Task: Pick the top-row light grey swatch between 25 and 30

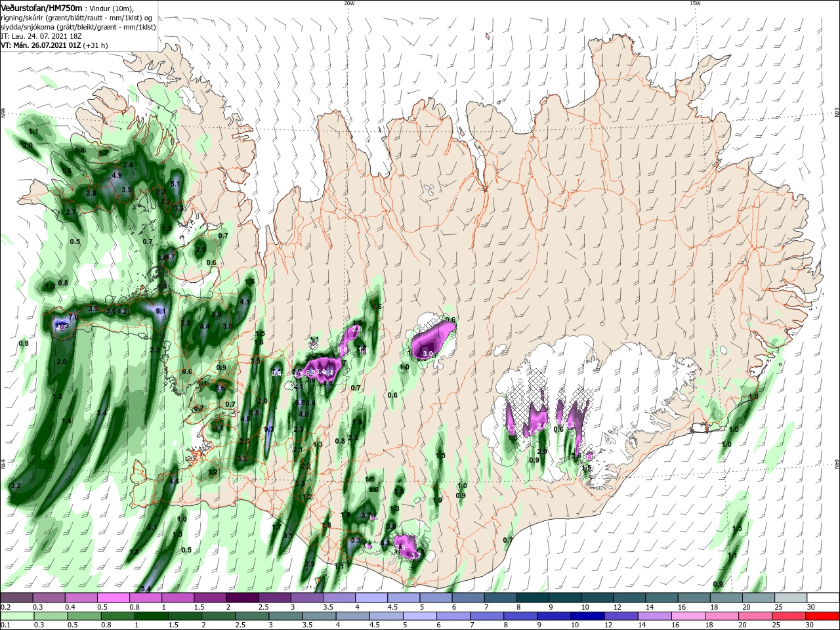Action: click(x=791, y=598)
